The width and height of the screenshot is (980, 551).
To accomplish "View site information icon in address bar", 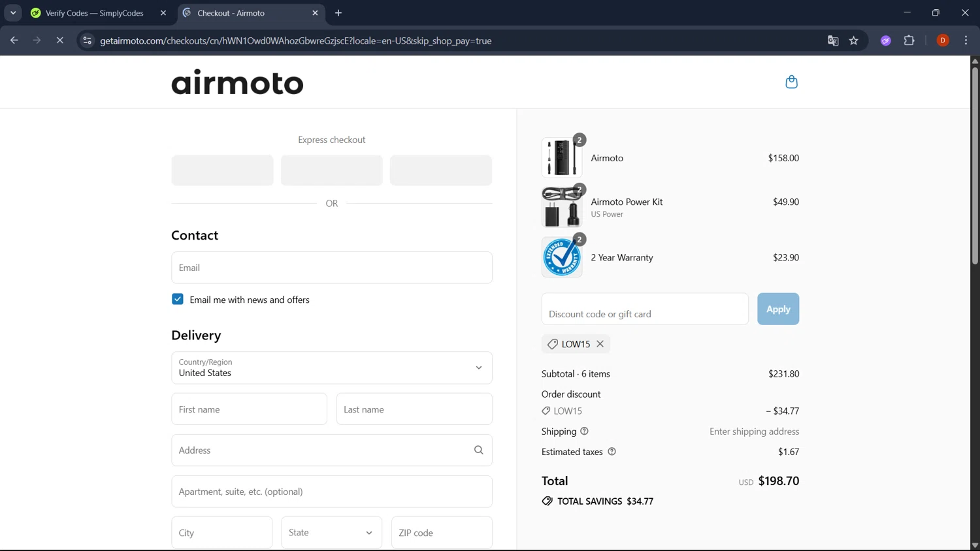I will [x=87, y=40].
